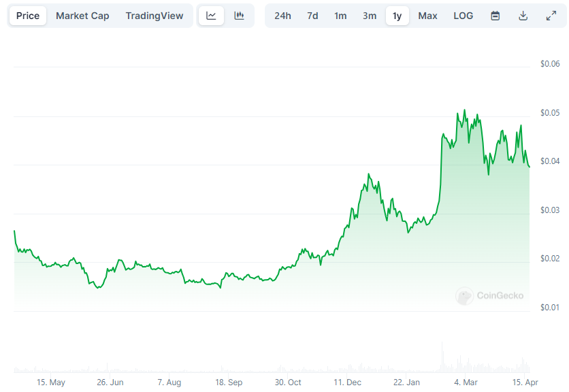Click the $0.04 price axis label

click(x=550, y=161)
